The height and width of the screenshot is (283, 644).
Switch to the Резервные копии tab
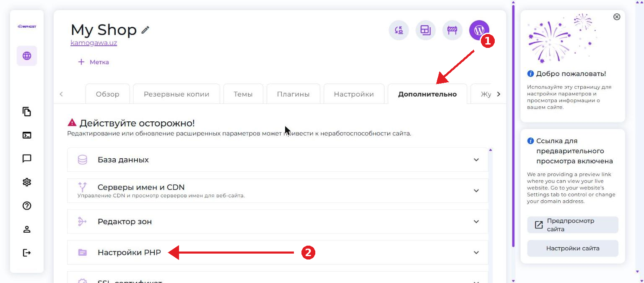tap(177, 94)
